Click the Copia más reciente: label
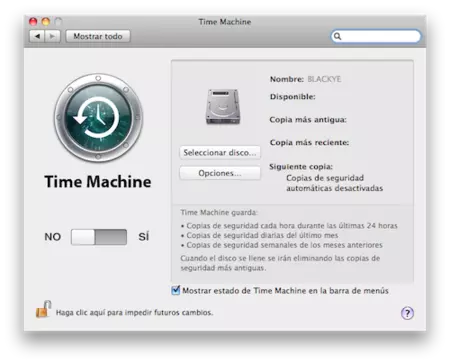The width and height of the screenshot is (450, 364). click(x=309, y=142)
